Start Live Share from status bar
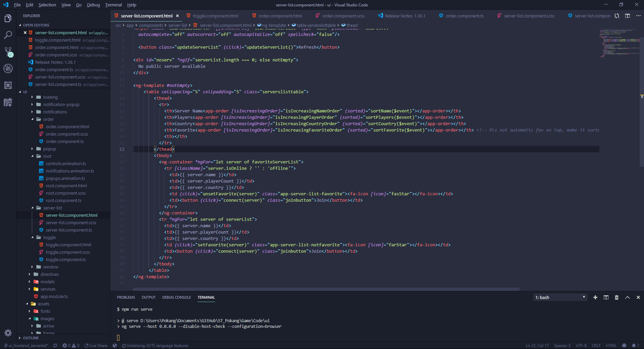This screenshot has width=644, height=349. (96, 346)
